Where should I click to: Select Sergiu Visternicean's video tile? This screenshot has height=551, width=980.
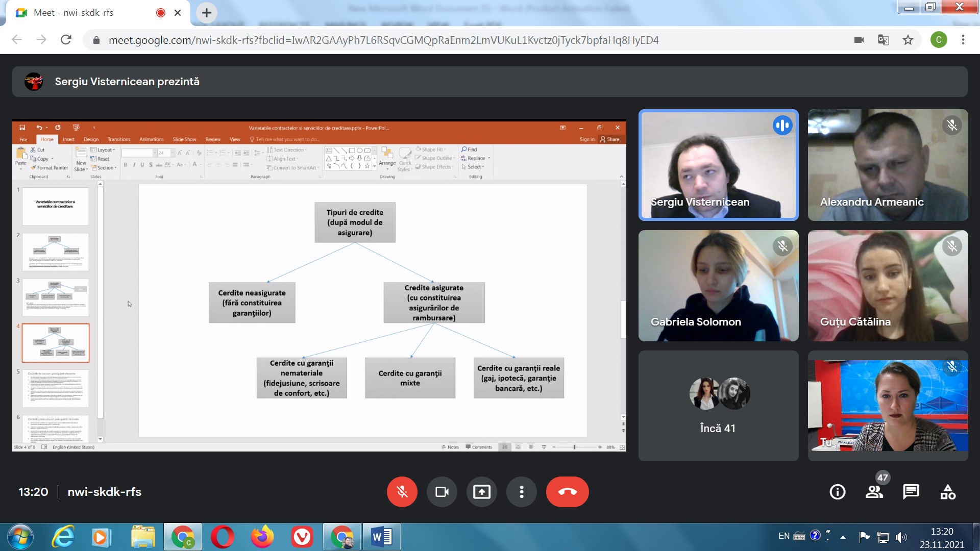[718, 165]
